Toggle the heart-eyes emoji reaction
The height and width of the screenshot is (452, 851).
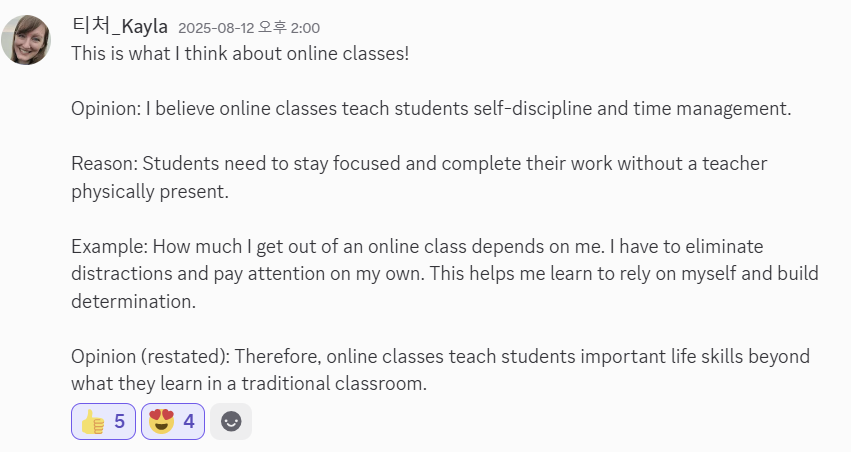pyautogui.click(x=173, y=422)
